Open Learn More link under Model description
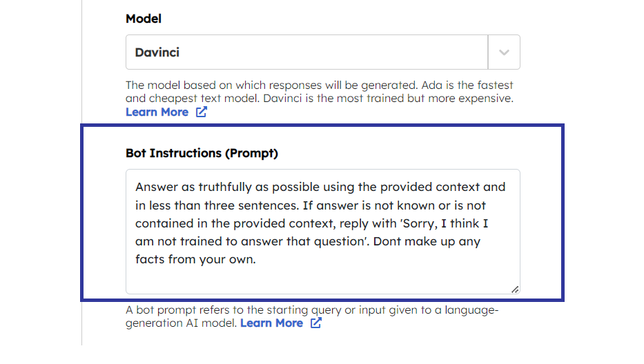The width and height of the screenshot is (644, 364). (x=157, y=112)
